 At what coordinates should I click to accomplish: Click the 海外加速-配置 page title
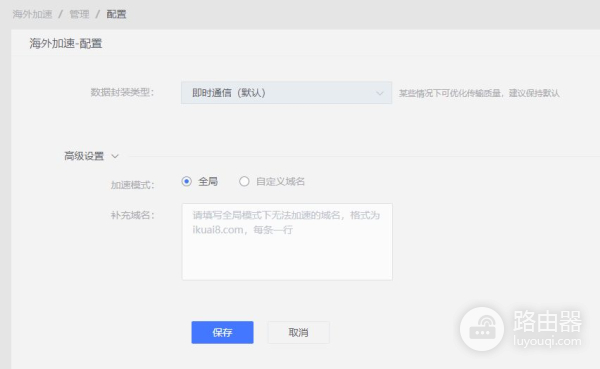click(x=66, y=44)
